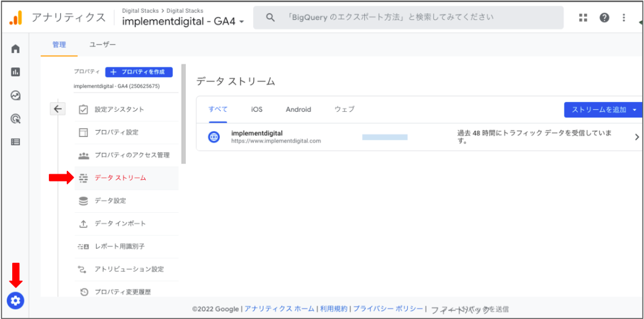The image size is (644, 319).
Task: Open the ストリームを追加 dropdown
Action: pos(603,110)
